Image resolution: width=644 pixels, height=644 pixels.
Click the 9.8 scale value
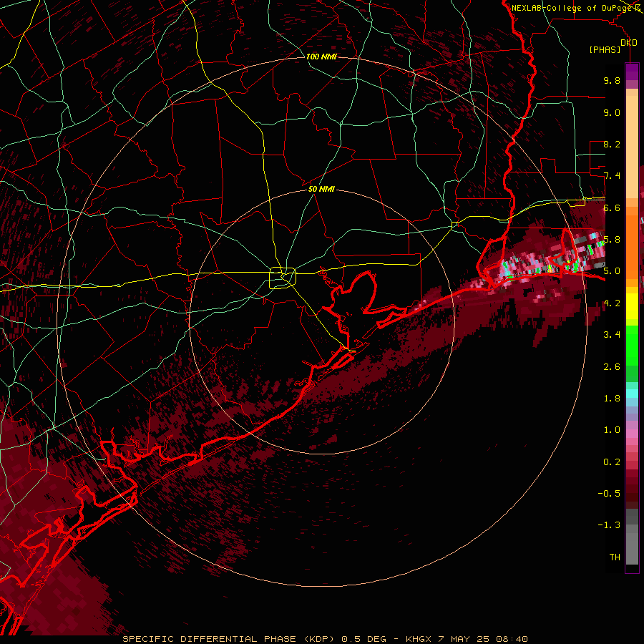point(612,80)
